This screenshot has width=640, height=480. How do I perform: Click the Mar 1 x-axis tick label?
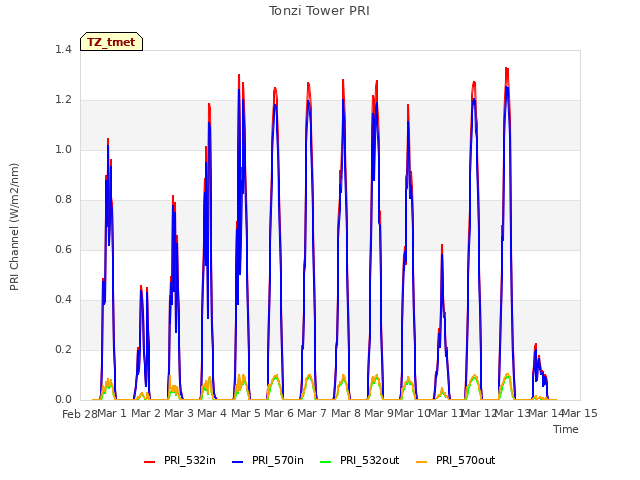tap(112, 413)
